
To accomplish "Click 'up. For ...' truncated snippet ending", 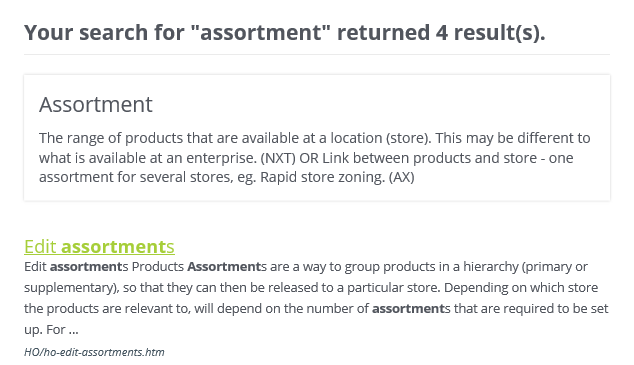I will click(51, 329).
